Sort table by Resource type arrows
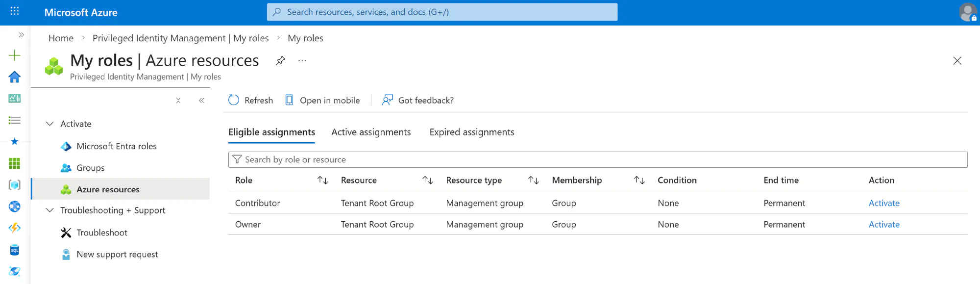 pyautogui.click(x=534, y=180)
